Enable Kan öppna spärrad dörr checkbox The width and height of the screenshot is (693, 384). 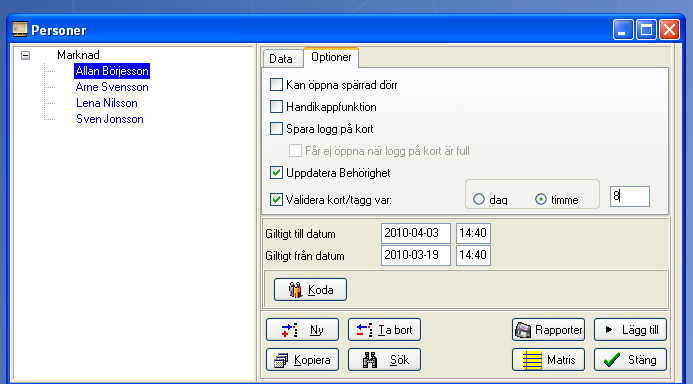click(x=276, y=84)
